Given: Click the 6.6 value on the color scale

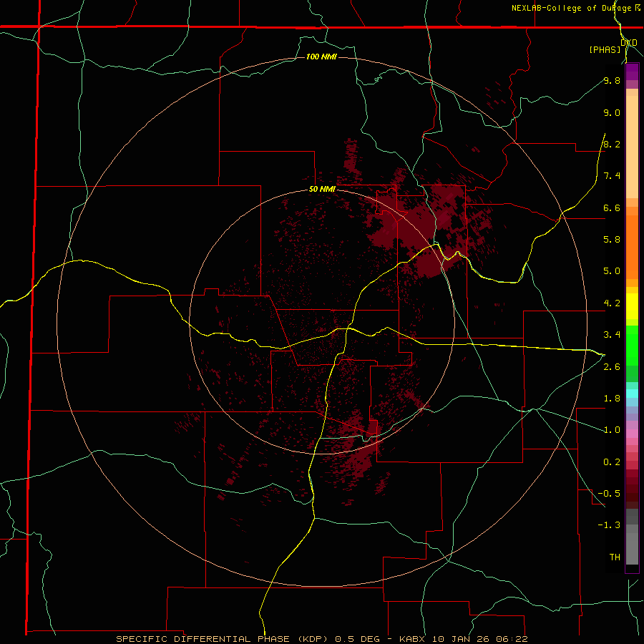Looking at the screenshot, I should click(612, 208).
